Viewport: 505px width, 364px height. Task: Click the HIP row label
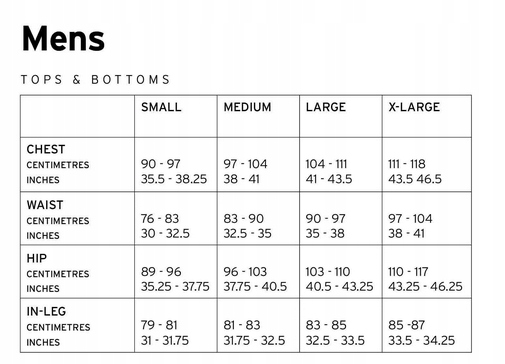click(x=37, y=258)
